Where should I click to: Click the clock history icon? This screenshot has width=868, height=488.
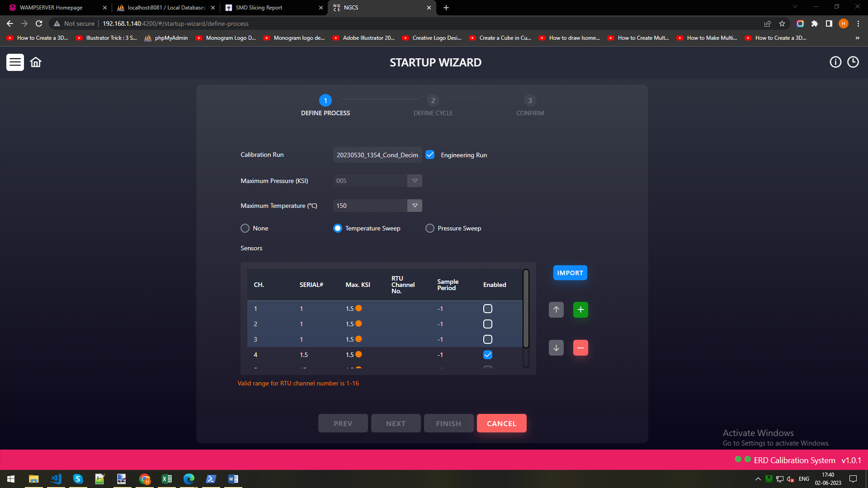pyautogui.click(x=853, y=62)
